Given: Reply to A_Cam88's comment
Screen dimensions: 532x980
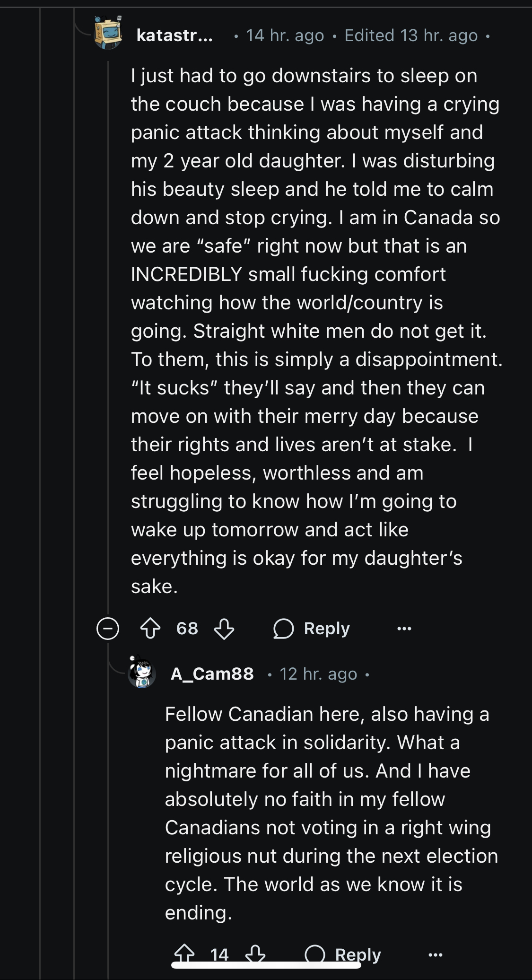Looking at the screenshot, I should pyautogui.click(x=358, y=954).
